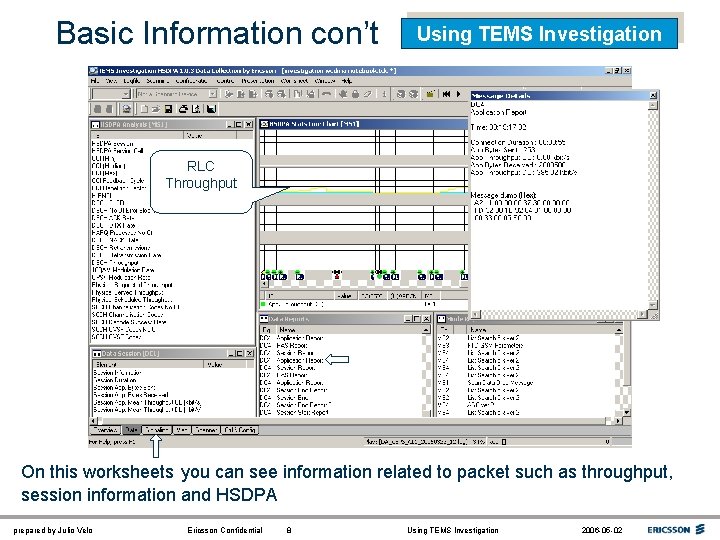Viewport: 720px width, 540px height.
Task: Select the Session Duration row in Data Session
Action: click(115, 380)
